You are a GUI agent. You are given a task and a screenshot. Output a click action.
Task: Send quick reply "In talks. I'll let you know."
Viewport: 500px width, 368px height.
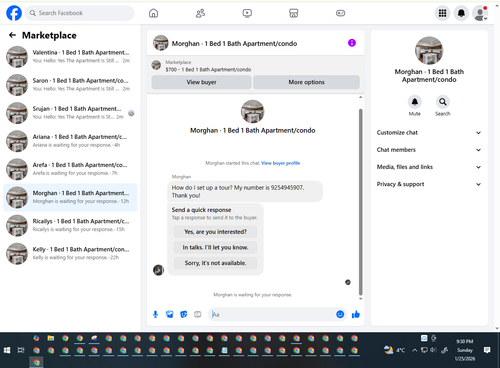(x=215, y=247)
